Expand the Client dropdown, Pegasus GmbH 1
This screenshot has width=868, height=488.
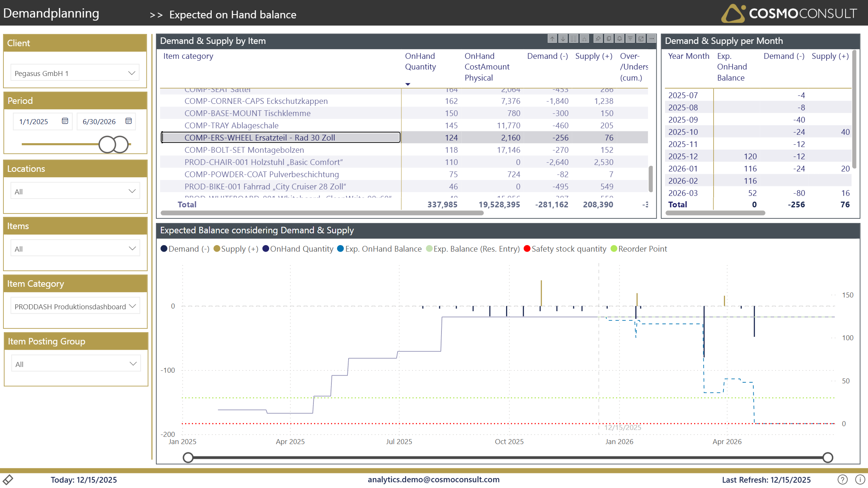[x=75, y=73]
